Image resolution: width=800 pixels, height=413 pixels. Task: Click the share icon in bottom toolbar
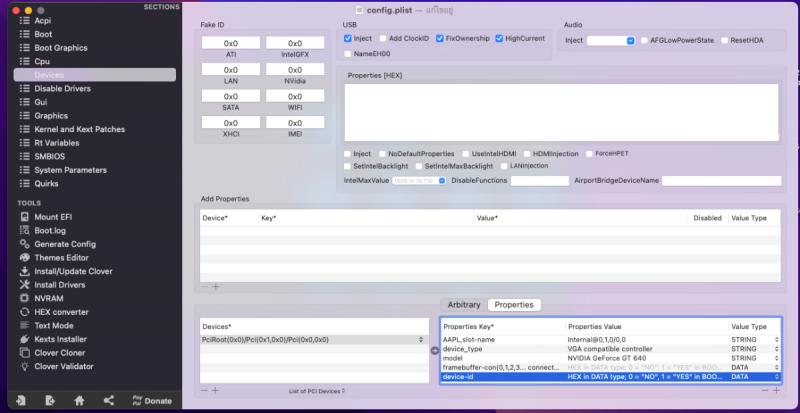click(x=108, y=400)
